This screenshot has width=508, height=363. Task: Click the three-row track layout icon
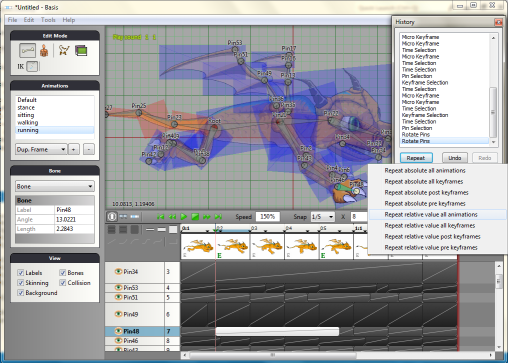[x=112, y=229]
